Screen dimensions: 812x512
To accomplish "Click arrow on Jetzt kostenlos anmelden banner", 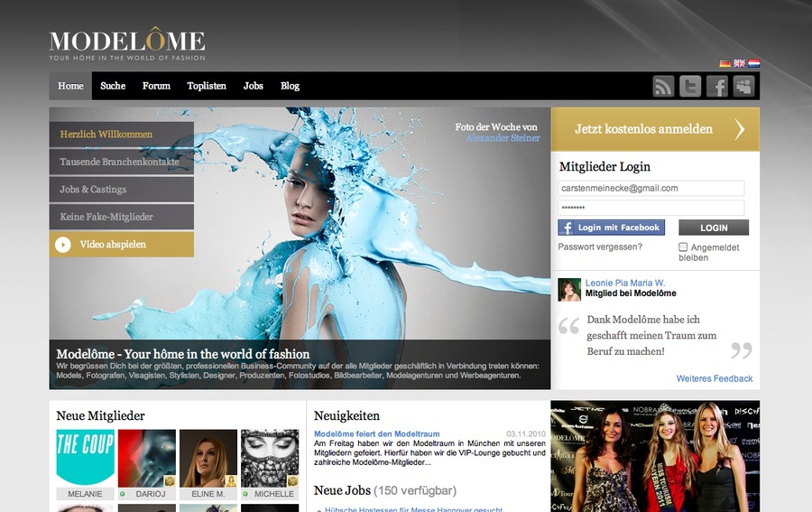I will coord(740,129).
